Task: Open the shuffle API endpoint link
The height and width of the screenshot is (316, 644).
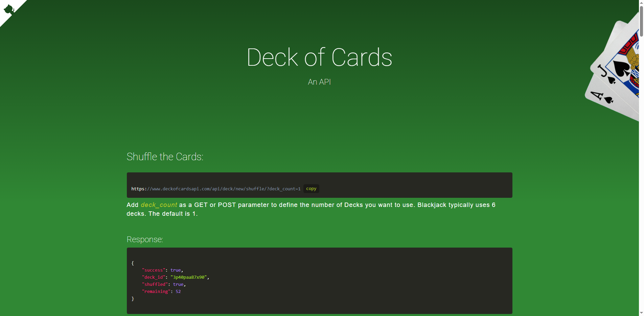Action: tap(215, 189)
